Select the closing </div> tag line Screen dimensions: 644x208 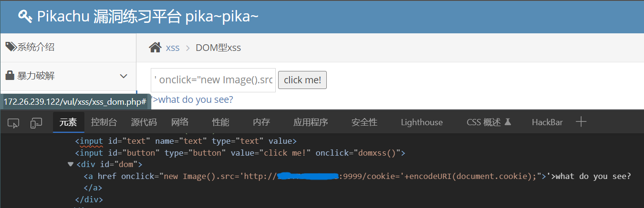[x=89, y=199]
